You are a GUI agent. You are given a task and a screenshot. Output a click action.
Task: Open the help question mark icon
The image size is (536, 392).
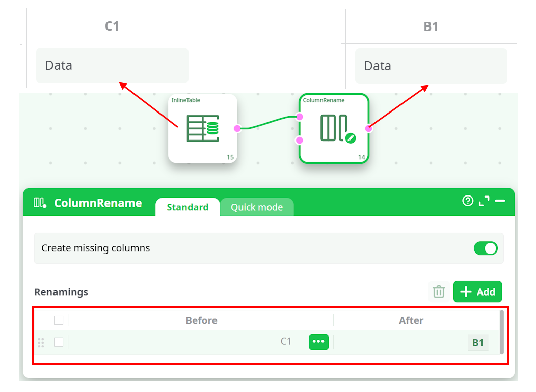468,201
